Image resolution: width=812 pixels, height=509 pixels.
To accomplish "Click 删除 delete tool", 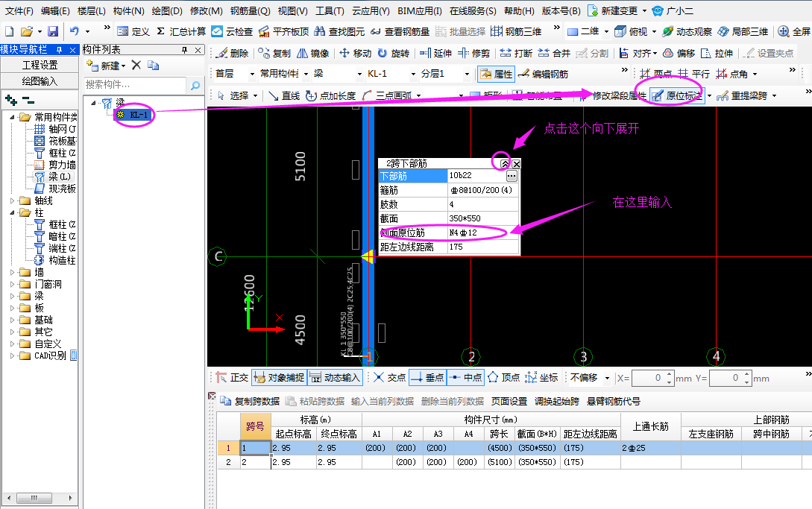I will click(232, 54).
